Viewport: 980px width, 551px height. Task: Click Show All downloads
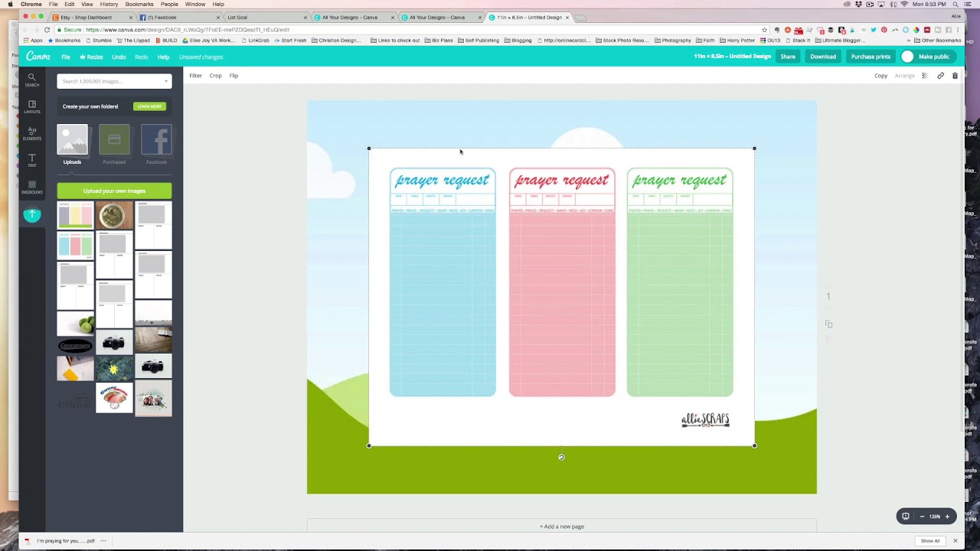pos(930,541)
